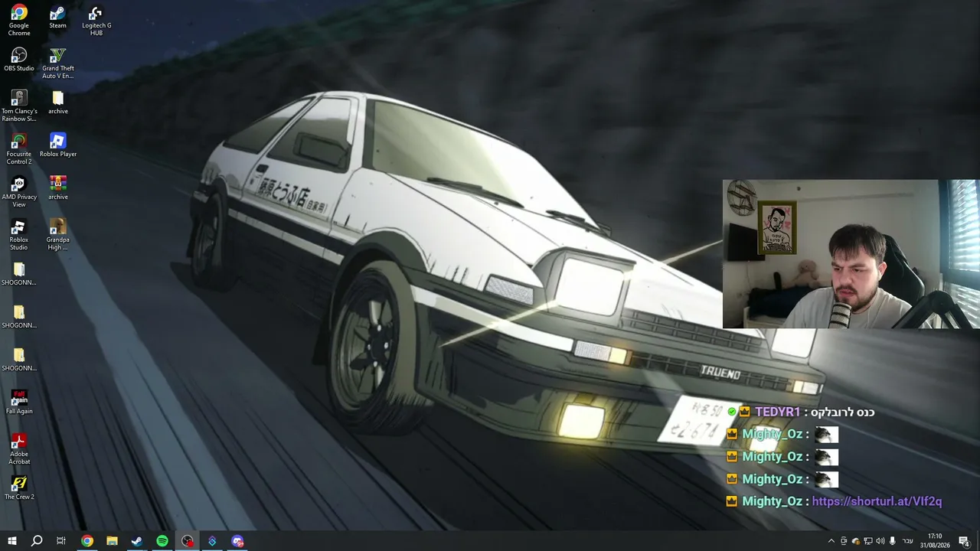The width and height of the screenshot is (980, 551).
Task: Open File Explorer from the taskbar
Action: (x=112, y=541)
